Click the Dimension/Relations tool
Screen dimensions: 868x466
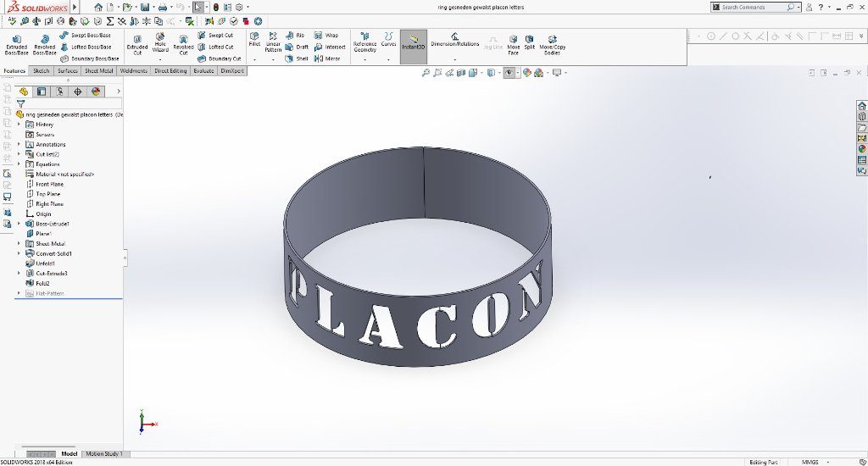point(455,39)
